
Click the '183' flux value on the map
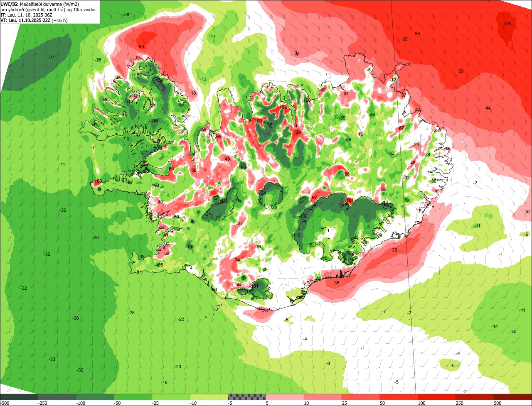(243, 167)
